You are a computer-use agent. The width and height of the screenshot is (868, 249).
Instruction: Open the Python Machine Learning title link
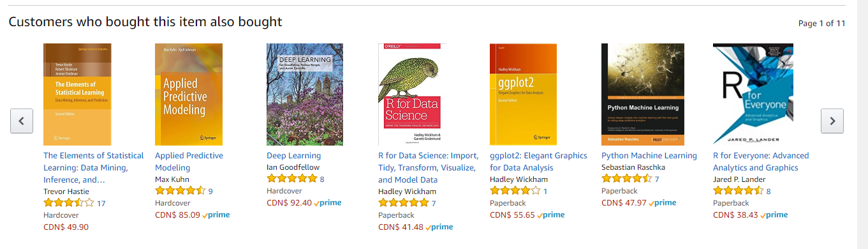point(649,156)
